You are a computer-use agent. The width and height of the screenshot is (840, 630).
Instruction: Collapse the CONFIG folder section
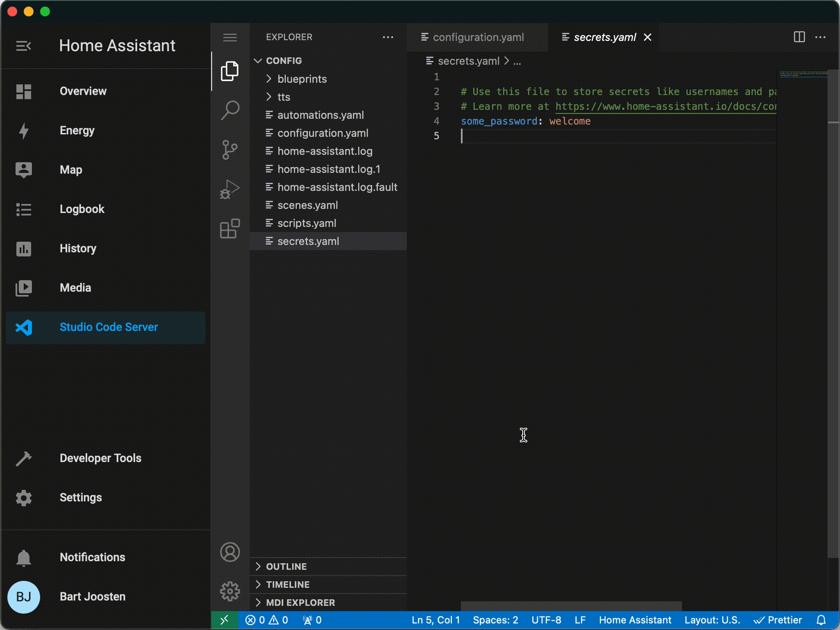click(x=328, y=61)
